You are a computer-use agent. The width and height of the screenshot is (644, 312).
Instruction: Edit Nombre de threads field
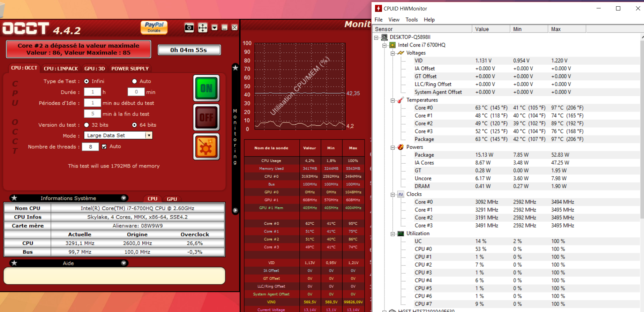pos(90,147)
